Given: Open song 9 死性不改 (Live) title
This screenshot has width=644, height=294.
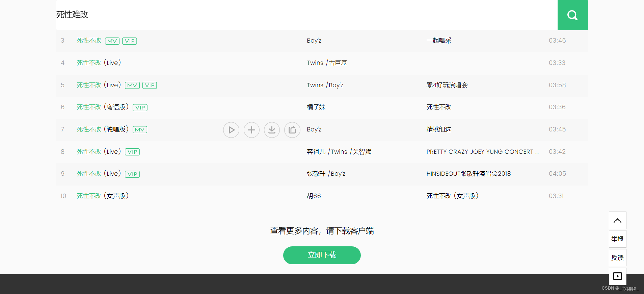Looking at the screenshot, I should (x=99, y=174).
